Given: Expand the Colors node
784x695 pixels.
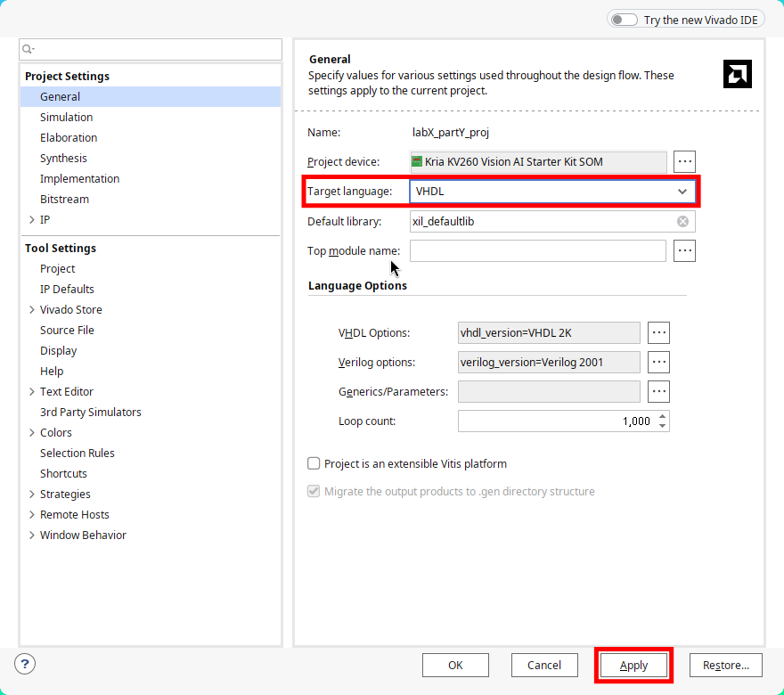Looking at the screenshot, I should pos(32,432).
